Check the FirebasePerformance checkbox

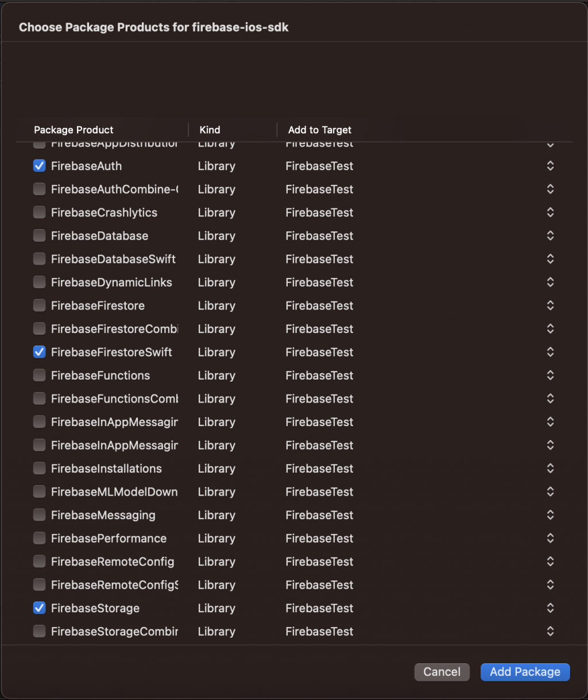pyautogui.click(x=39, y=539)
